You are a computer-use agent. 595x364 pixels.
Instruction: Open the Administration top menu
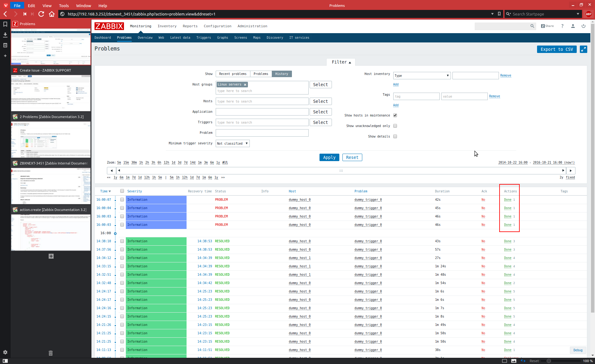252,26
